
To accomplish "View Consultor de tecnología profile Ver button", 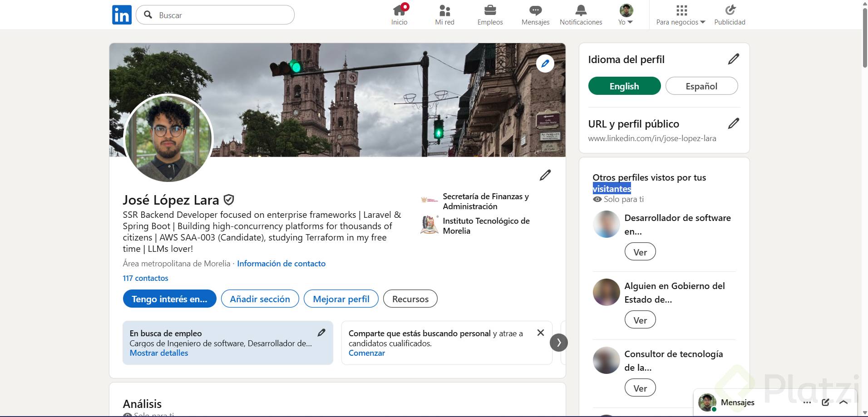I will (x=640, y=388).
